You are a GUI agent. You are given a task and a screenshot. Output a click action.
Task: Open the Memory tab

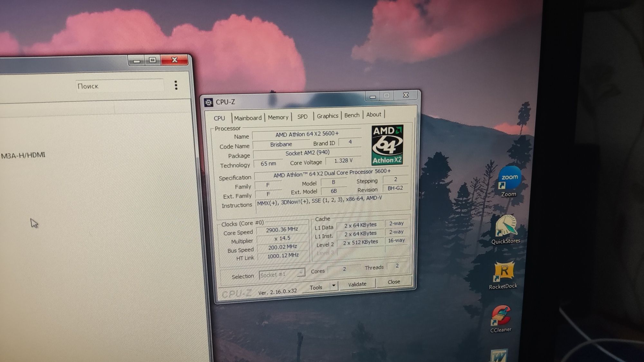coord(278,117)
